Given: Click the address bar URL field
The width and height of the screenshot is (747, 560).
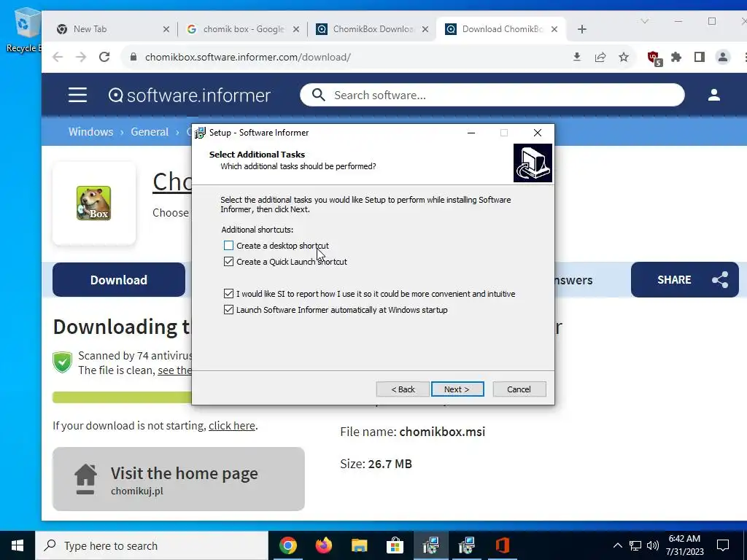Looking at the screenshot, I should point(352,57).
